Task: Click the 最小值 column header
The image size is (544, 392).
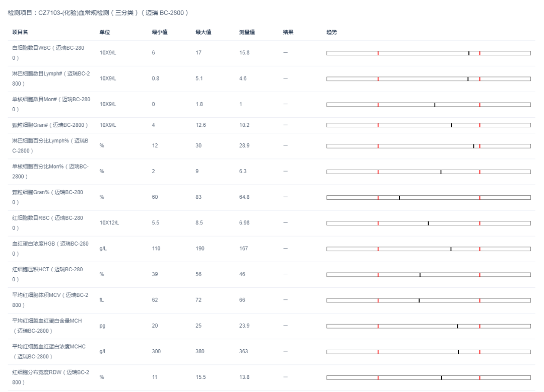Action: tap(160, 32)
